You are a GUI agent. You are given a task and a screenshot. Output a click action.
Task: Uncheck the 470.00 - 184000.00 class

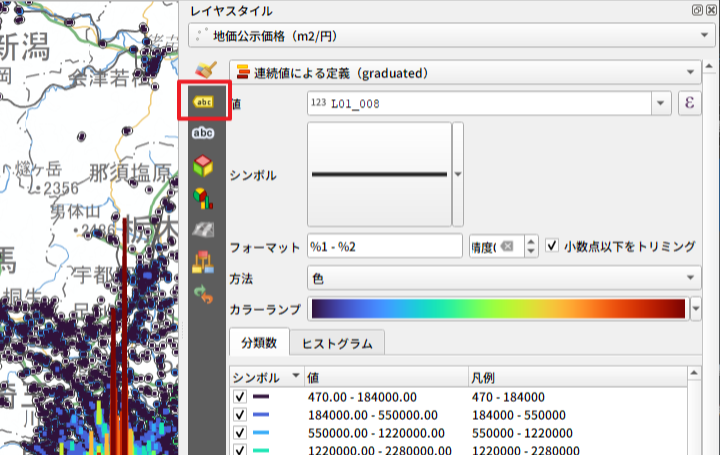[x=239, y=397]
